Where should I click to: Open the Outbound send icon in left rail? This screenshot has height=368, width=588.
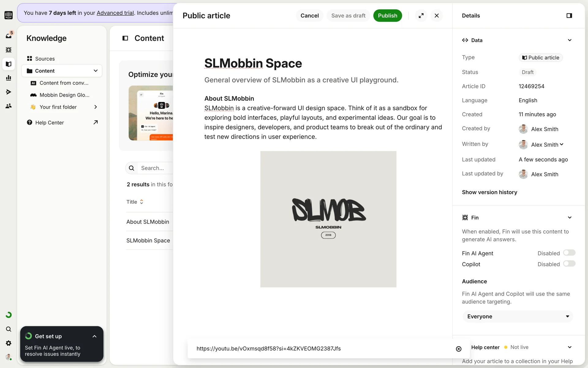tap(9, 92)
